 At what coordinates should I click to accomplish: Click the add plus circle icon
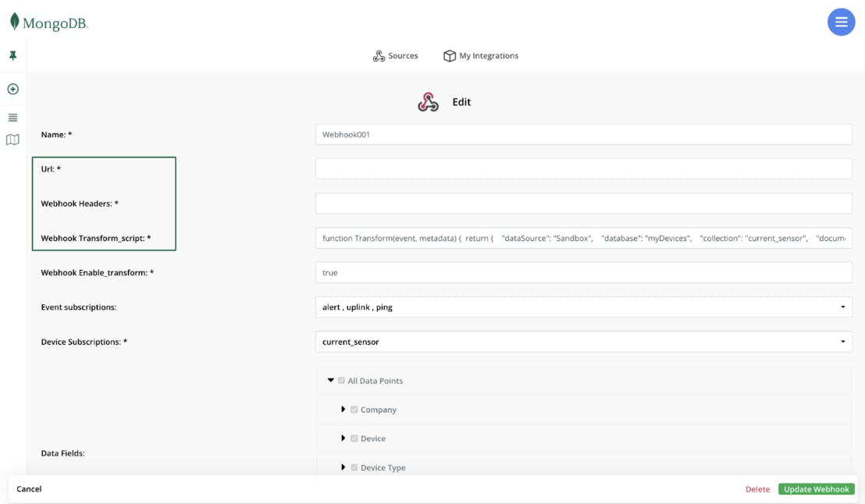tap(12, 89)
